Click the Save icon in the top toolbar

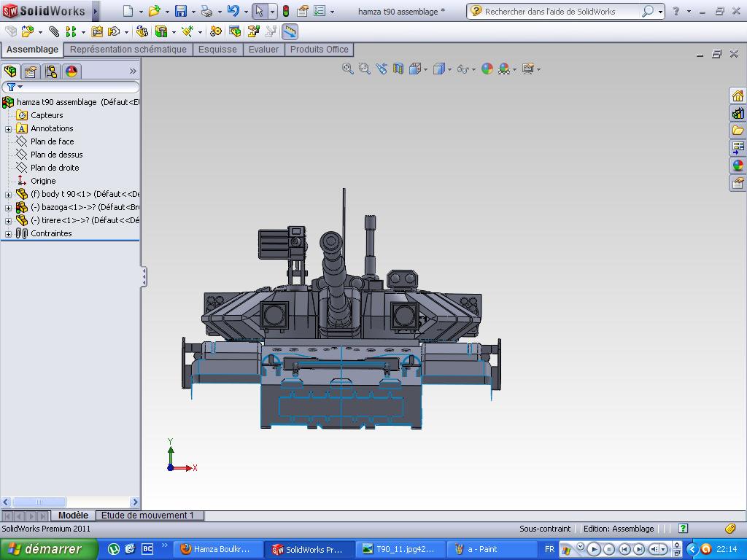pyautogui.click(x=180, y=11)
